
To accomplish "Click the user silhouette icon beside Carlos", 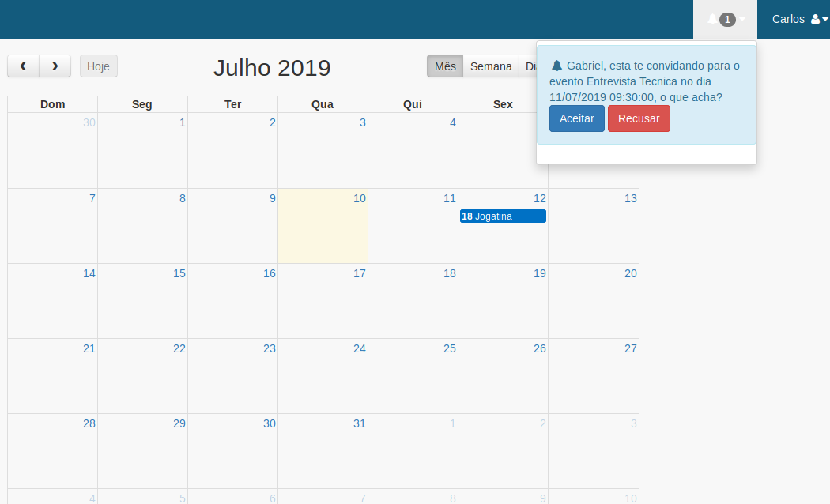I will 815,19.
